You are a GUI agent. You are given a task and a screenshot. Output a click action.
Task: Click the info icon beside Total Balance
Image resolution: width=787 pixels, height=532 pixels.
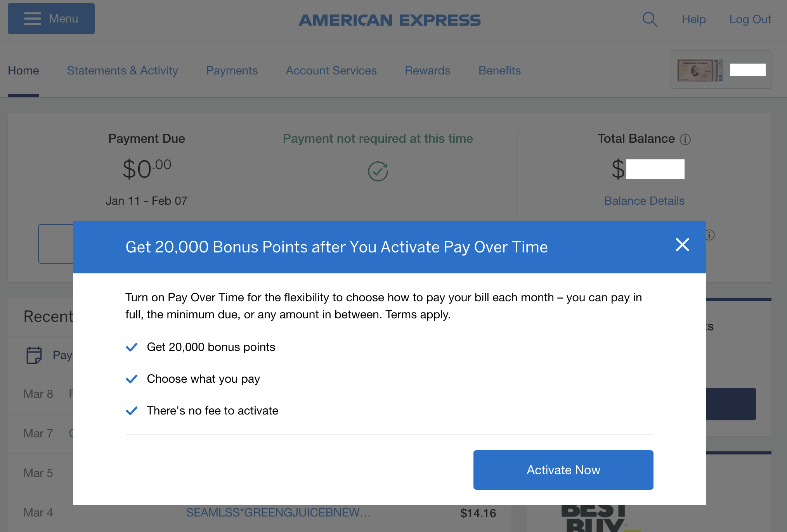[x=686, y=140]
